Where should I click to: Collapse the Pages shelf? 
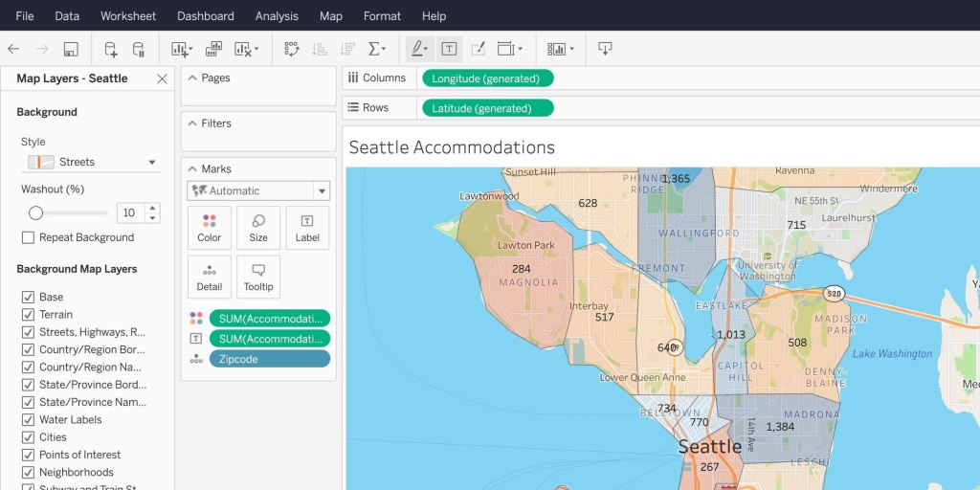click(192, 78)
